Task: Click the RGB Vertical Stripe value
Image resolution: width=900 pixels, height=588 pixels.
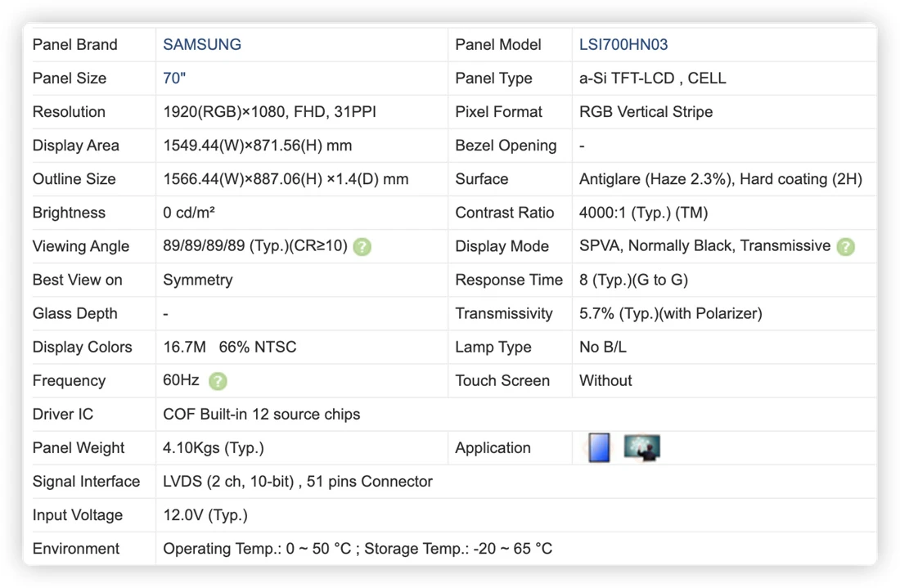Action: click(x=646, y=112)
